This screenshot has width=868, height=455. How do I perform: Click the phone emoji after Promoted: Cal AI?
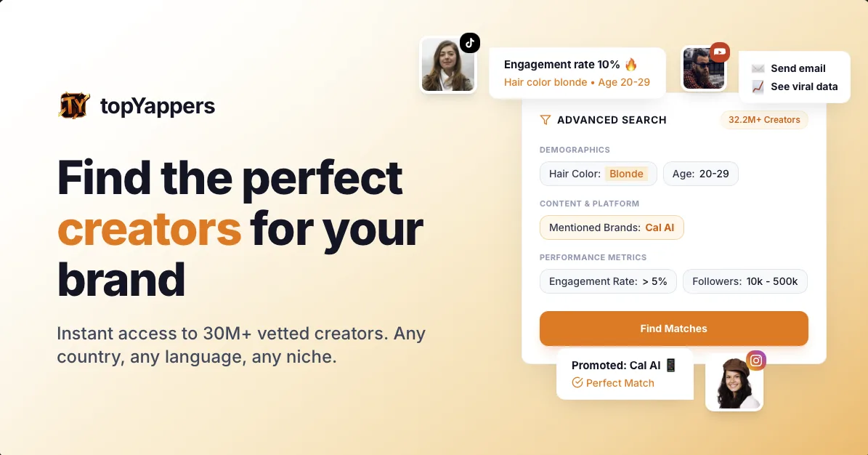tap(671, 365)
